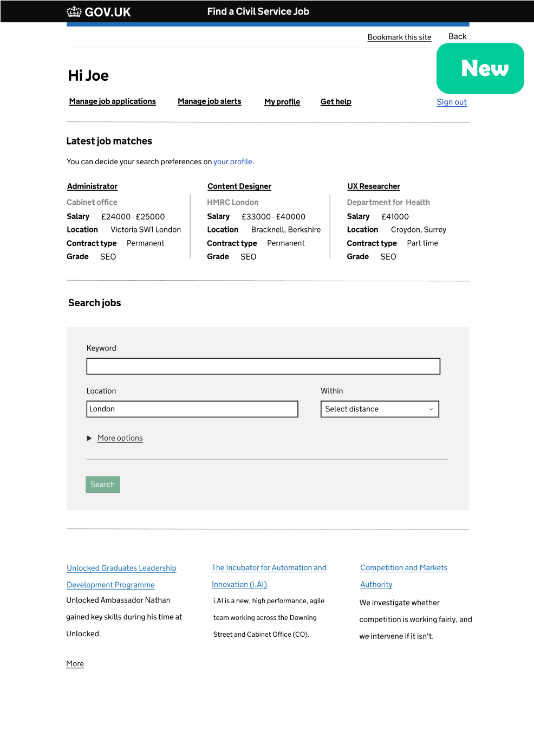Focus the Location field containing London
Screen dimensions: 534x756
(x=192, y=409)
